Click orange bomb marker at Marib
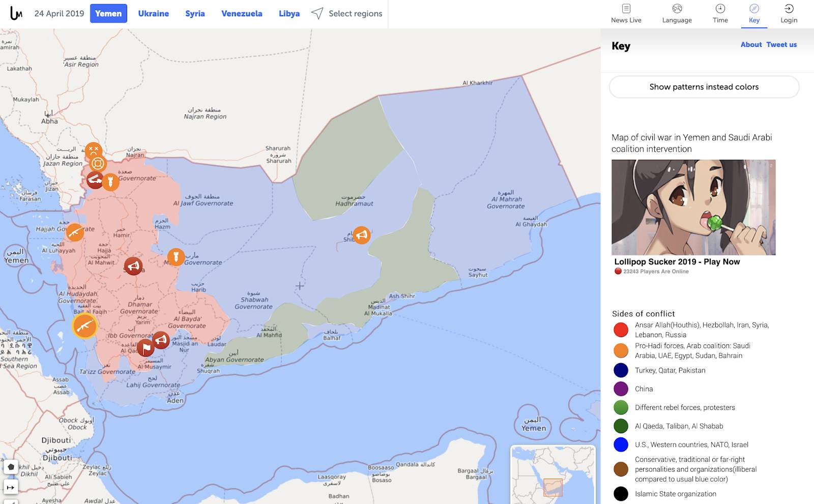The width and height of the screenshot is (814, 504). (176, 257)
